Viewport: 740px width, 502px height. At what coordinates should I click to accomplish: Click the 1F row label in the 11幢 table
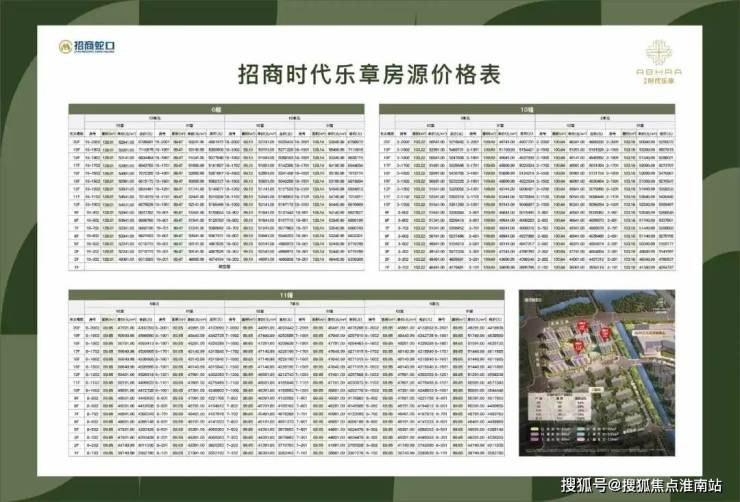click(76, 453)
